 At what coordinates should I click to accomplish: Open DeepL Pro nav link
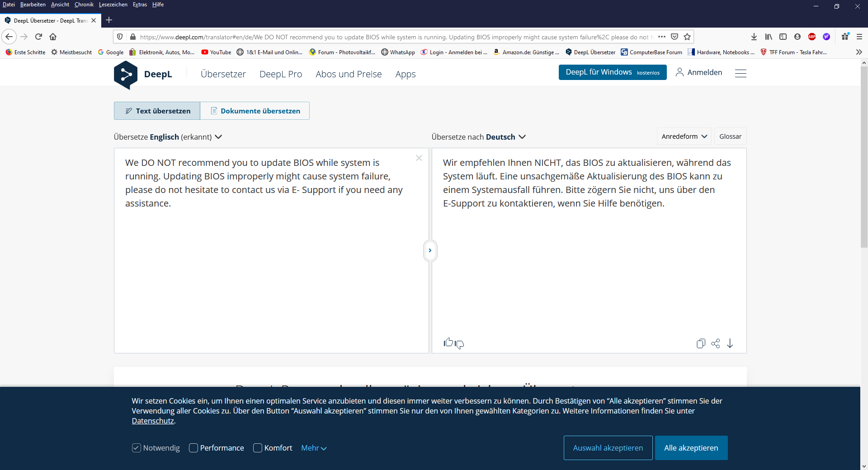(x=281, y=74)
